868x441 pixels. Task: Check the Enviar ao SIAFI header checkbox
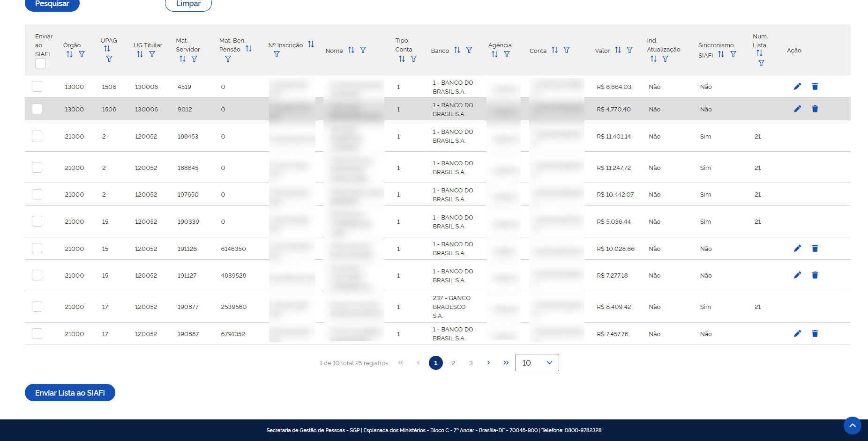click(40, 63)
